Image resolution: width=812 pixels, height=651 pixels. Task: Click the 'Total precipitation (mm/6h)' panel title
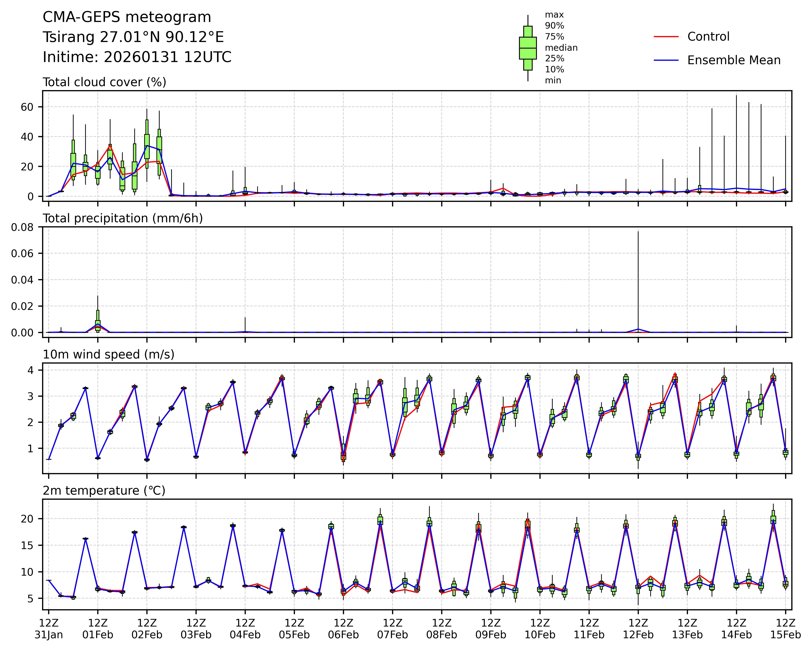pyautogui.click(x=123, y=218)
